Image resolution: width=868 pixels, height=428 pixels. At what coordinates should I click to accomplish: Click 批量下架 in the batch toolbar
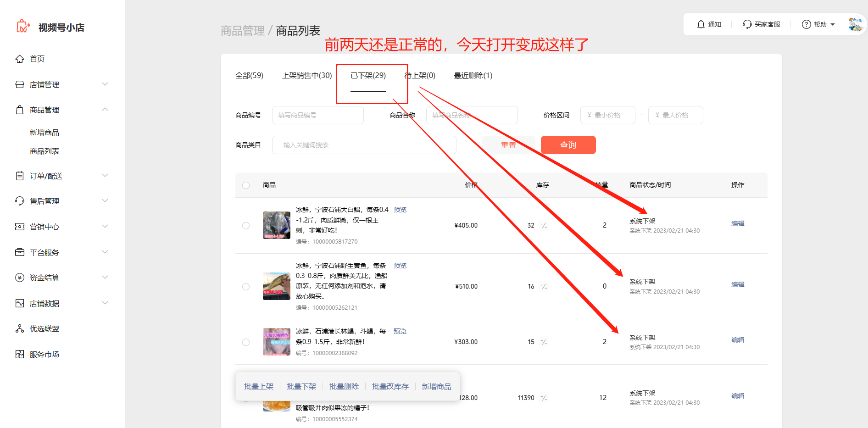click(301, 387)
